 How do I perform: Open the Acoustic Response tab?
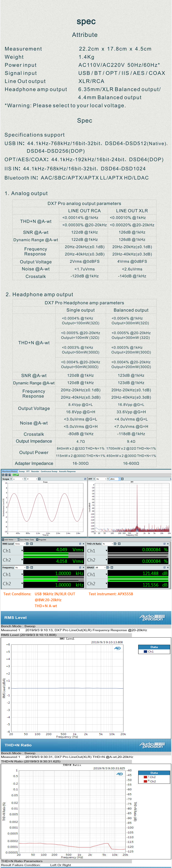click(x=67, y=471)
